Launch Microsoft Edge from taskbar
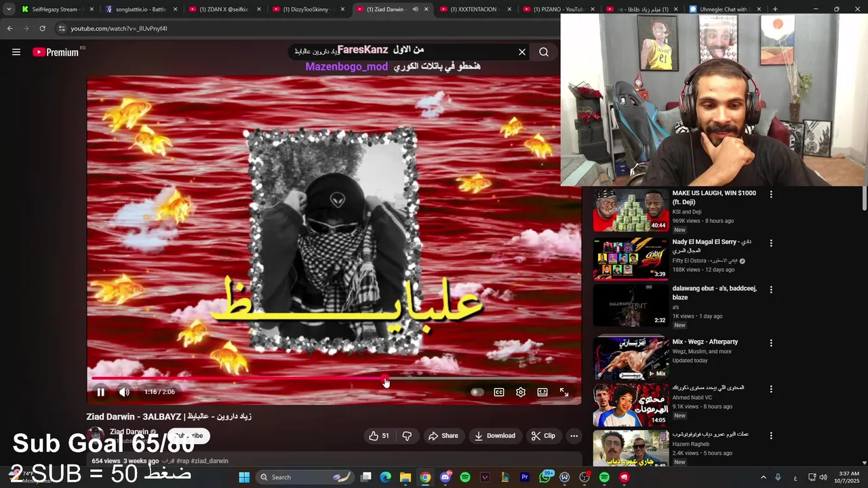The width and height of the screenshot is (868, 488). pos(386,477)
